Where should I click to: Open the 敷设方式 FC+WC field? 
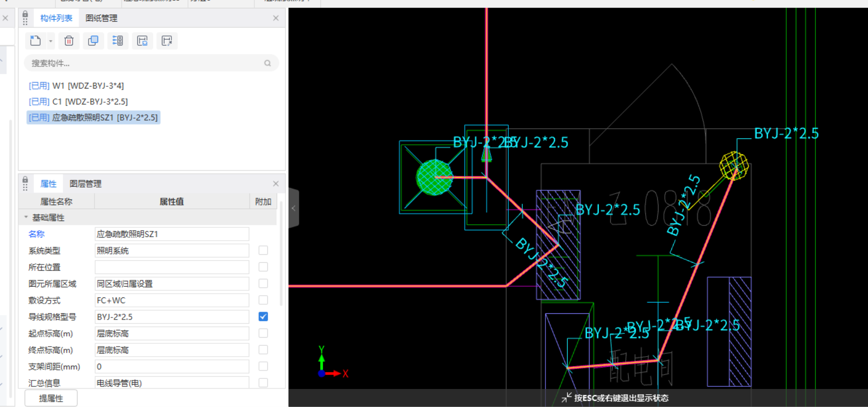click(x=172, y=300)
